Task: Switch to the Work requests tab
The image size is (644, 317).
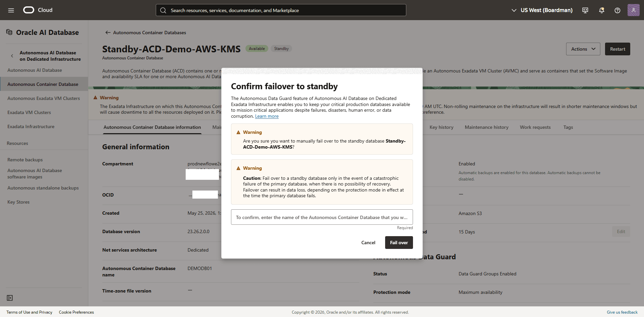Action: [535, 127]
